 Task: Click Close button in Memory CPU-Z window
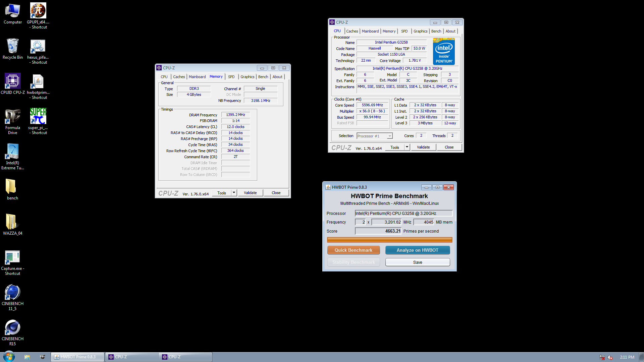[276, 193]
